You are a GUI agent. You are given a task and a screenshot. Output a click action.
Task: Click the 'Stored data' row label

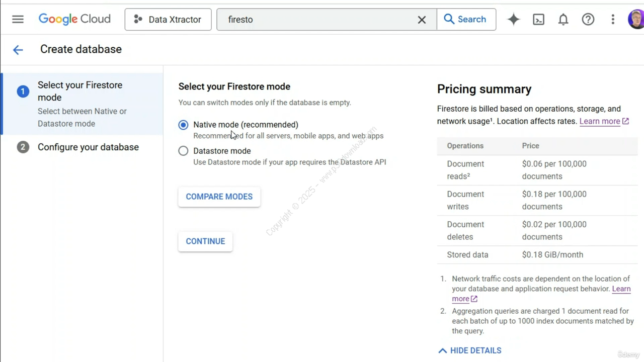click(467, 254)
